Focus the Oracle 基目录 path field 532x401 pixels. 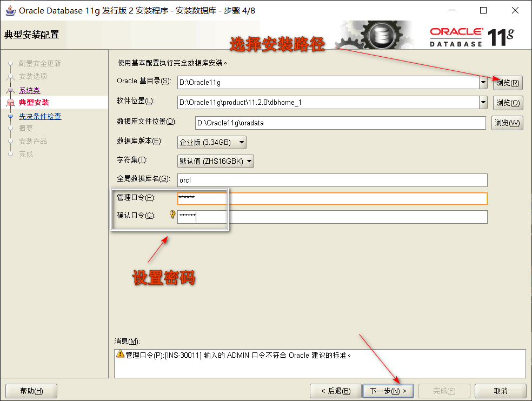tap(328, 83)
